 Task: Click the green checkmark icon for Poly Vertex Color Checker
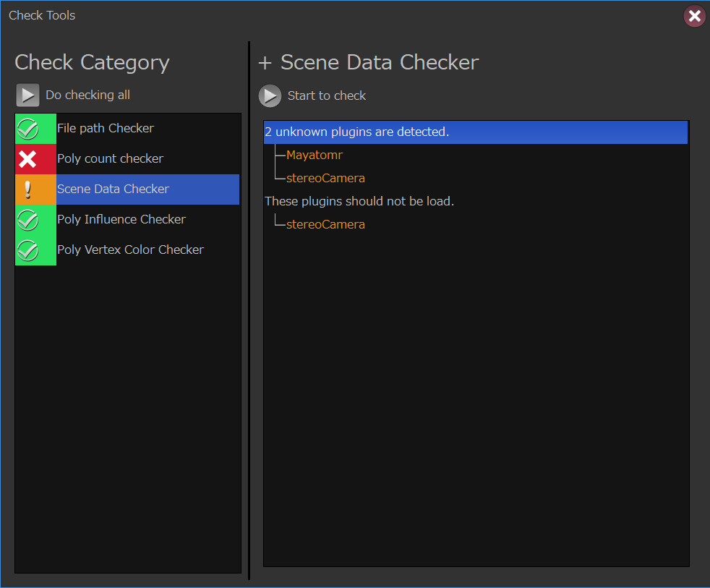(x=28, y=250)
